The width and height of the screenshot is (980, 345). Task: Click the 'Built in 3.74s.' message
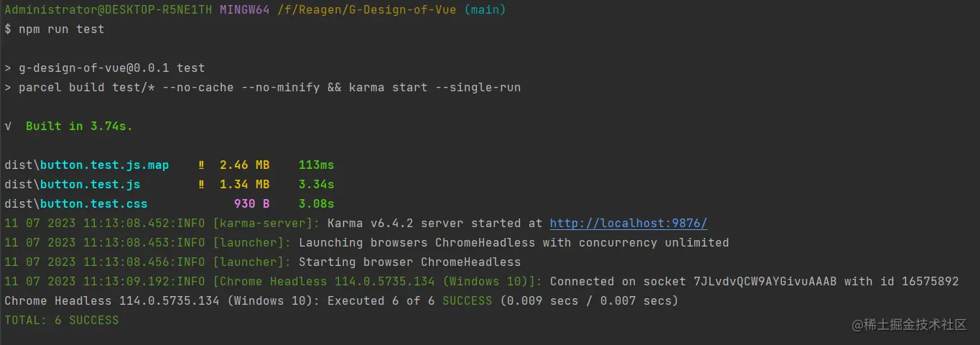click(x=80, y=126)
